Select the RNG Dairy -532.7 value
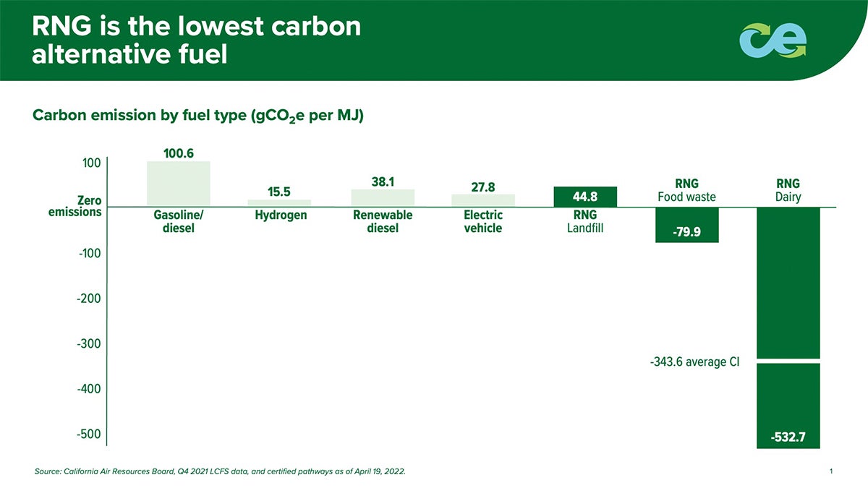Screen dimensions: 868x488 [788, 438]
